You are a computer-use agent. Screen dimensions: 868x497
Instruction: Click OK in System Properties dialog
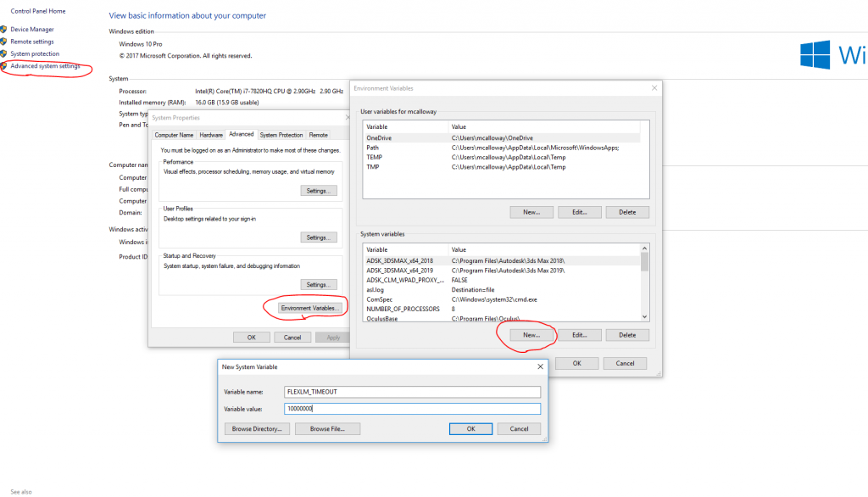point(251,338)
